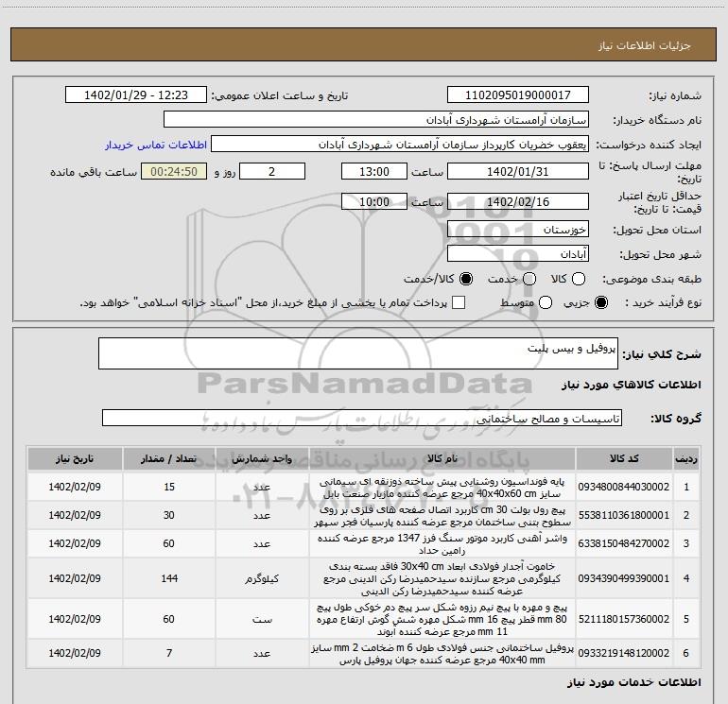Select item code 6338150484270002
Viewport: 728px width, 704px height.
pos(624,543)
